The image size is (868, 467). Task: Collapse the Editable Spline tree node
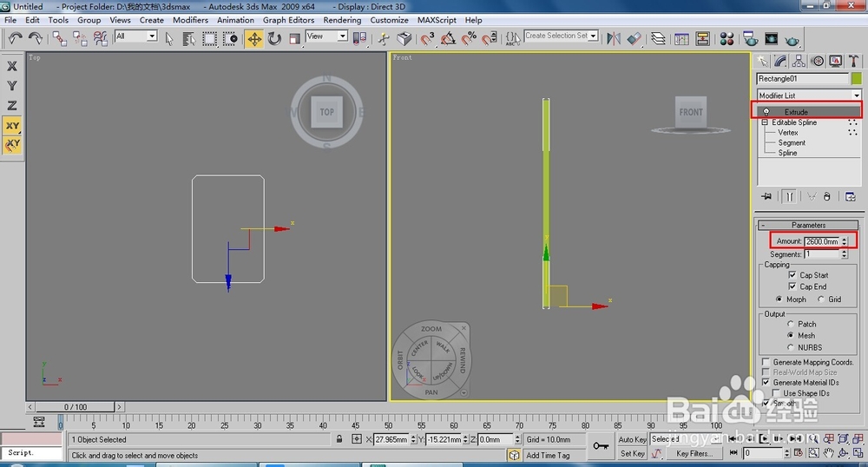tap(765, 122)
